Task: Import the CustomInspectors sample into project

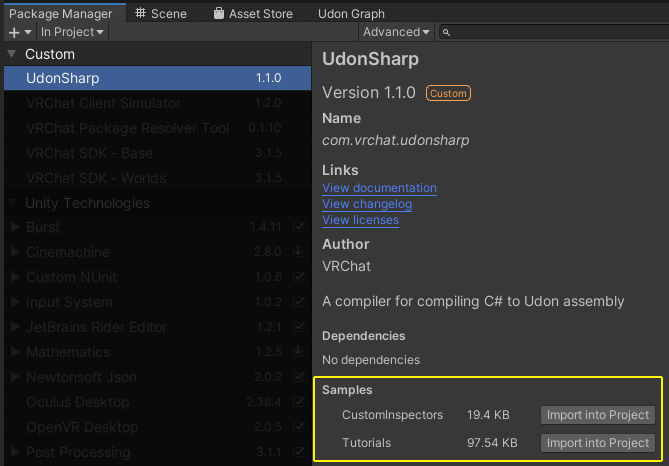Action: click(598, 415)
